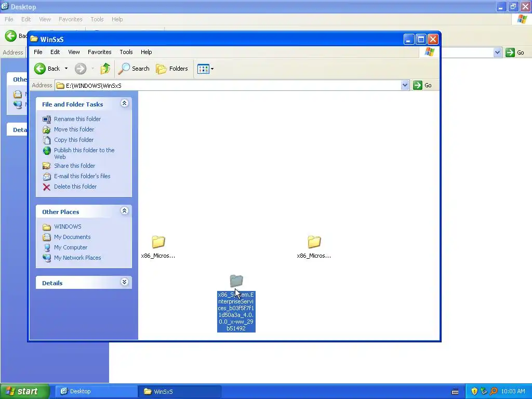532x399 pixels.
Task: Open Tools menu in WinSxS window
Action: click(x=126, y=52)
